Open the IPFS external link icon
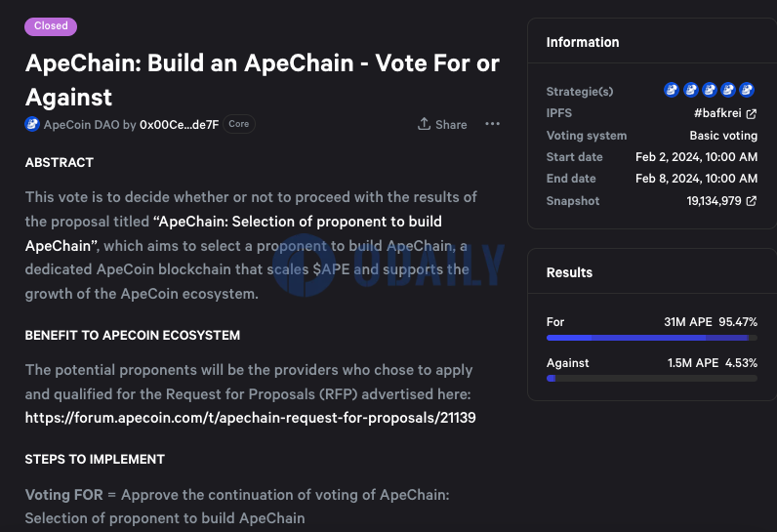This screenshot has height=532, width=777. [x=752, y=114]
